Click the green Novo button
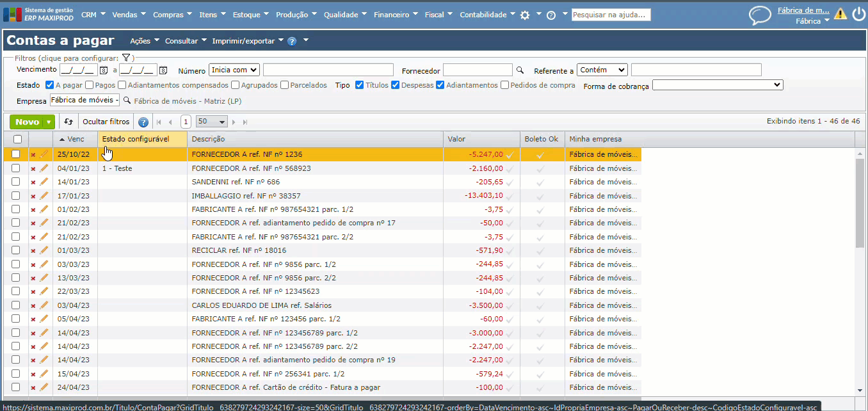Screen dimensions: 868x411 [27, 122]
